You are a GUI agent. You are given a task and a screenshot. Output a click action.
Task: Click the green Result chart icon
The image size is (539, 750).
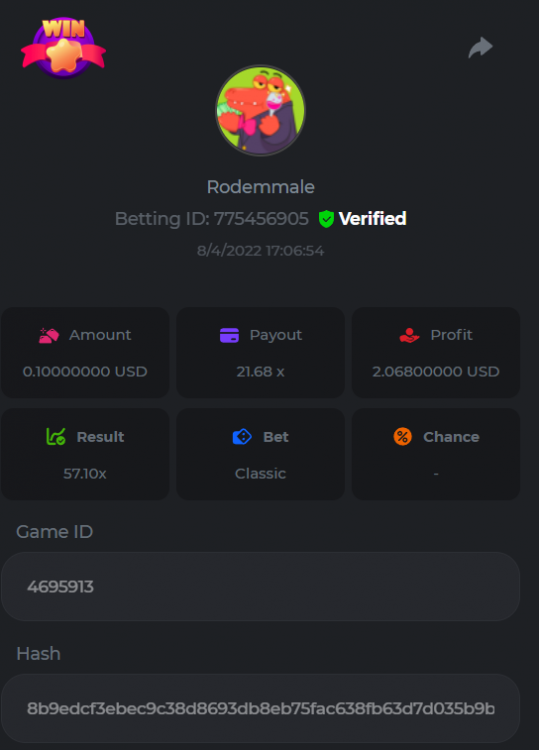click(x=56, y=437)
